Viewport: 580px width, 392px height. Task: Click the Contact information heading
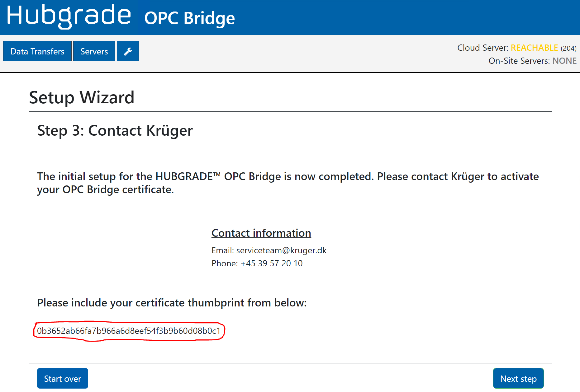(261, 233)
